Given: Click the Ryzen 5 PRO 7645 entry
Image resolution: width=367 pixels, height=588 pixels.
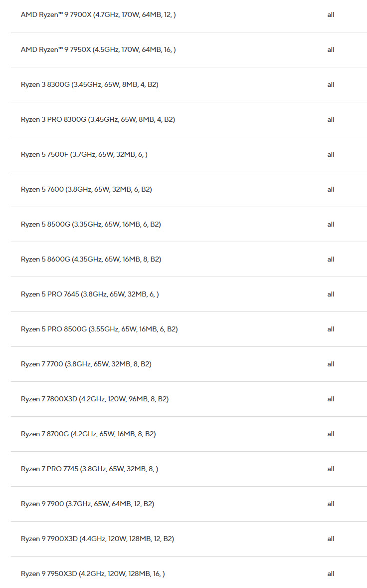Looking at the screenshot, I should click(x=90, y=294).
